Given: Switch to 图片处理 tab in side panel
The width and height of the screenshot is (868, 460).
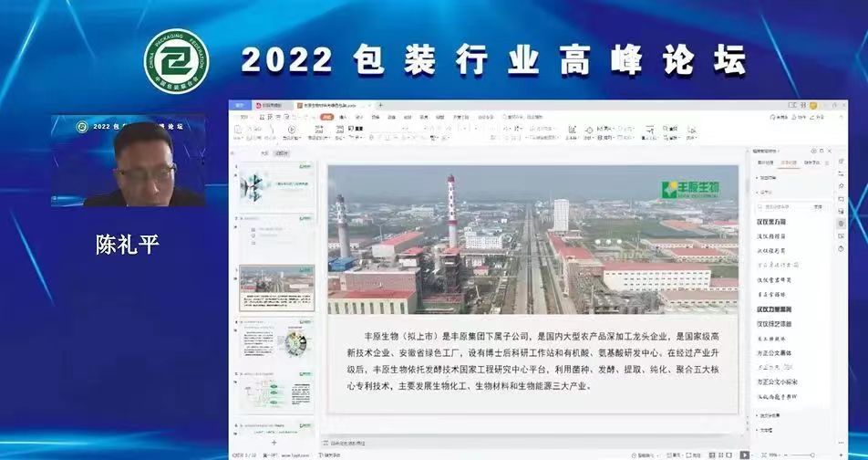Looking at the screenshot, I should 765,163.
